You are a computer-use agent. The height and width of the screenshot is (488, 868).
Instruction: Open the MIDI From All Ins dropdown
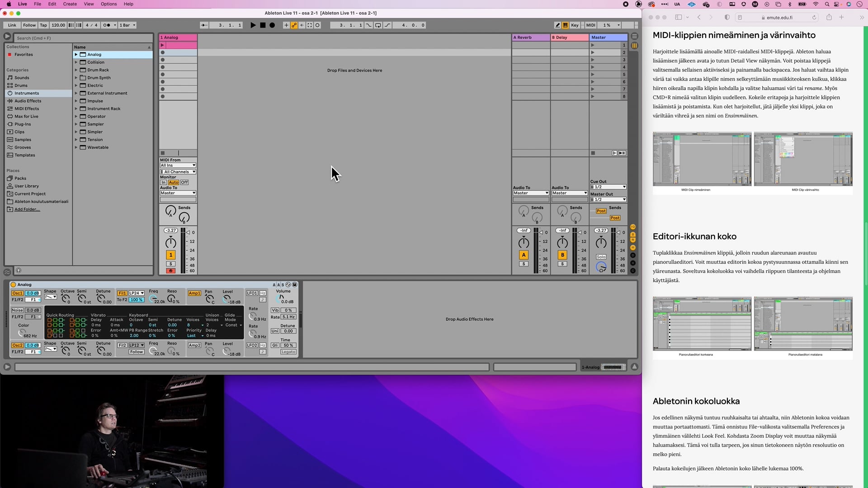click(x=178, y=165)
